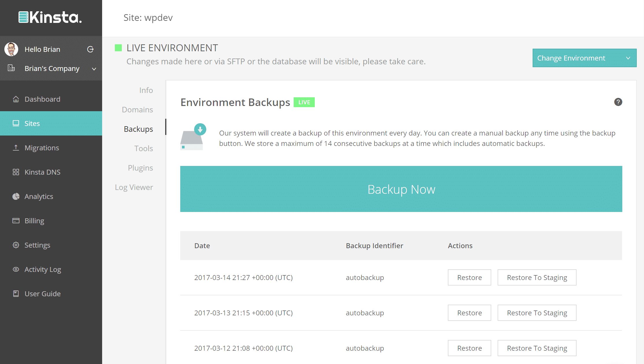The height and width of the screenshot is (364, 644).
Task: Restore the 2017-03-12 backup to staging
Action: [x=537, y=348]
